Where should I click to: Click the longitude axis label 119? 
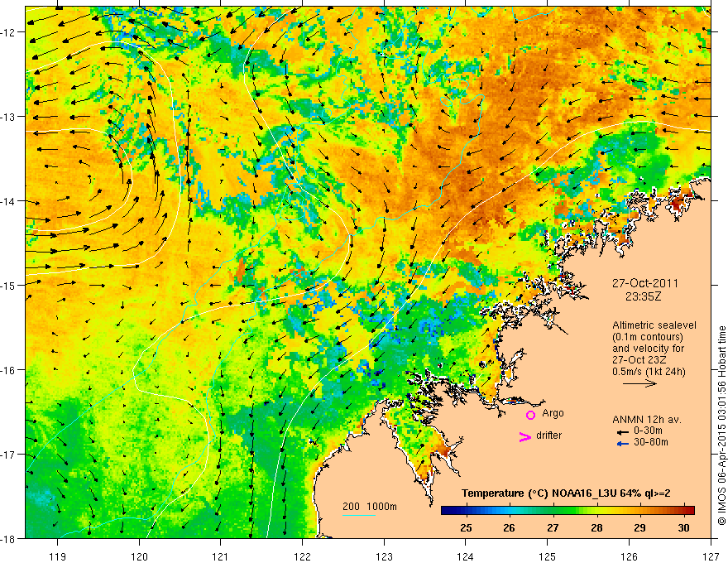(x=58, y=556)
